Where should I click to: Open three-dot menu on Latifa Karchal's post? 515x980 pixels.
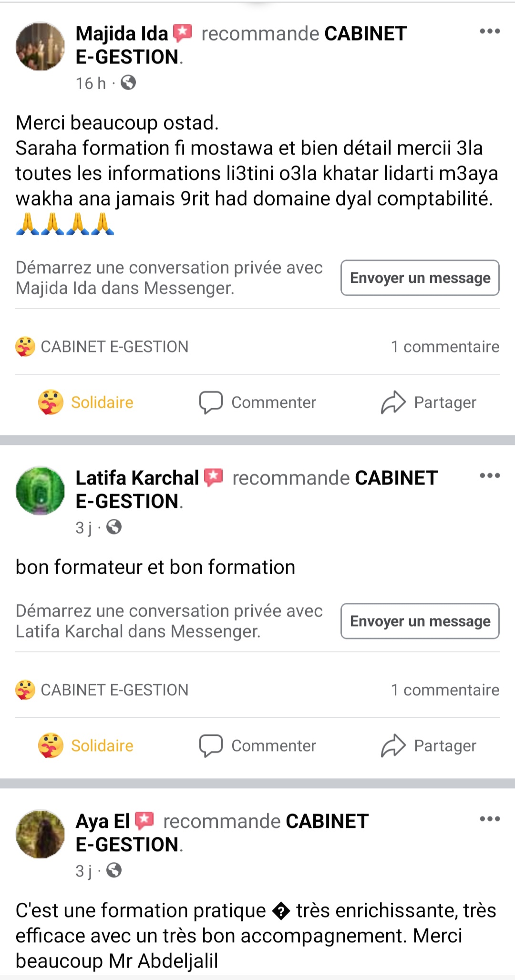(489, 475)
